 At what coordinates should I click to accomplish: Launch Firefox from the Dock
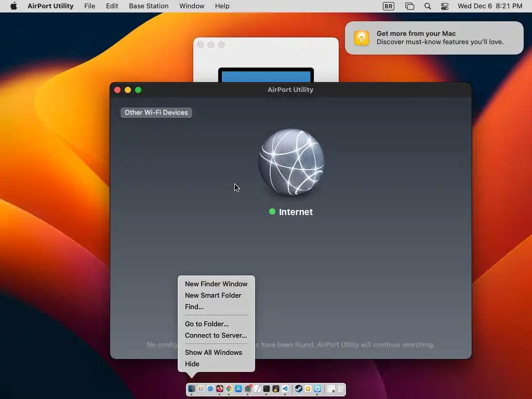tap(220, 389)
